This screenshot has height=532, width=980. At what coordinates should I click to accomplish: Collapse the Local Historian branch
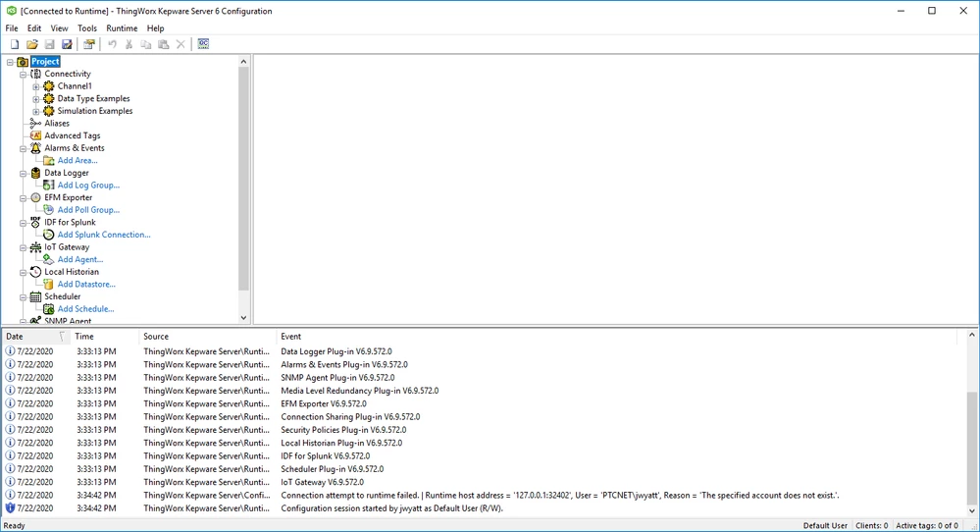(24, 273)
